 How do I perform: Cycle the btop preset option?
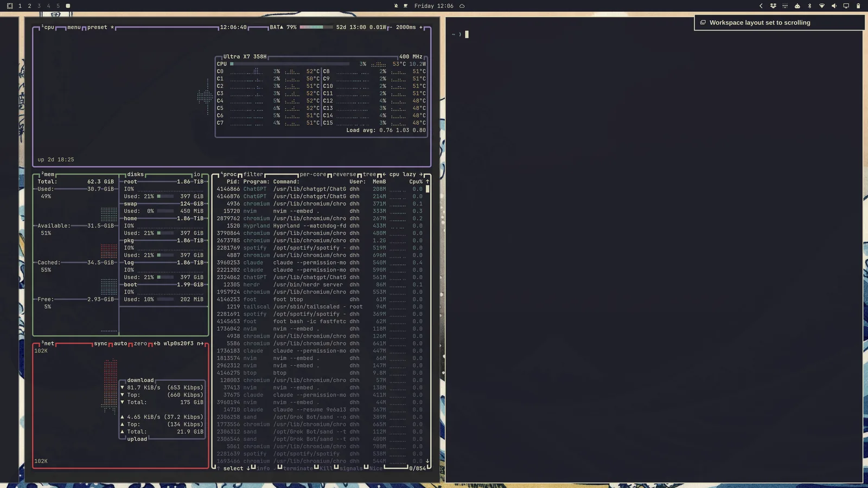[x=100, y=27]
